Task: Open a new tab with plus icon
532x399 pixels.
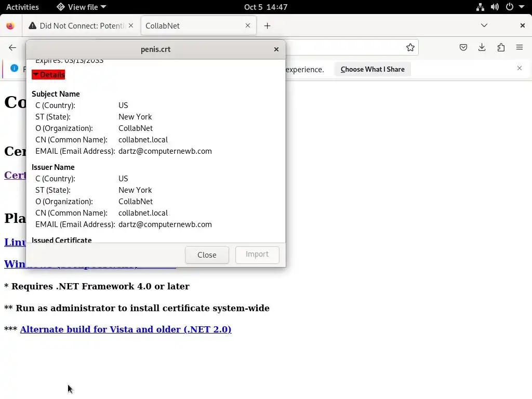Action: pos(268,26)
